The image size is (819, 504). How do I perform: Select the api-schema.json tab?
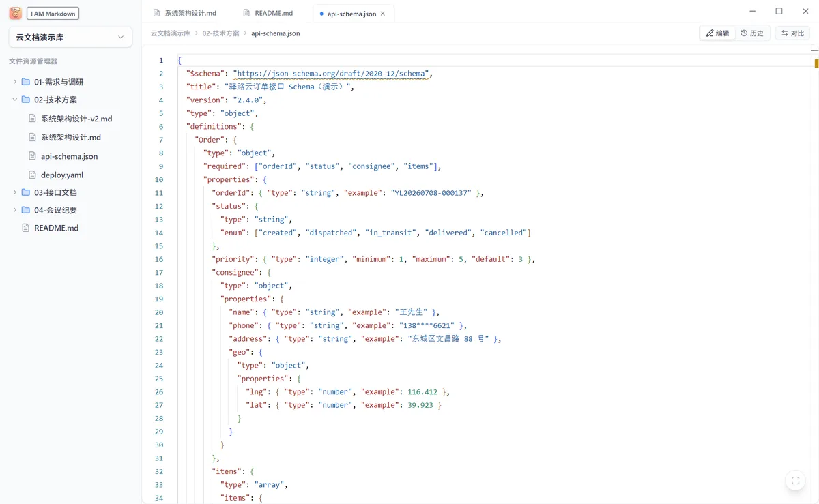coord(353,13)
